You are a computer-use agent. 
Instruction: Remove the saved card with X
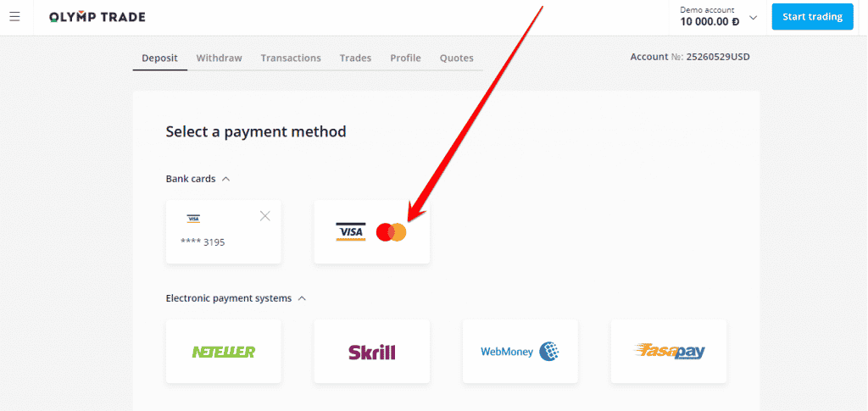pyautogui.click(x=265, y=216)
